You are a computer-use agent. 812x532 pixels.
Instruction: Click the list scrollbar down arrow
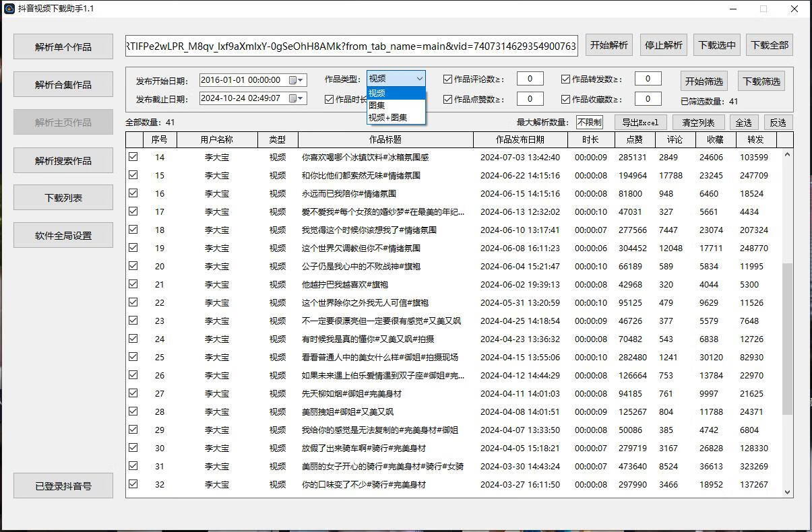(x=787, y=492)
